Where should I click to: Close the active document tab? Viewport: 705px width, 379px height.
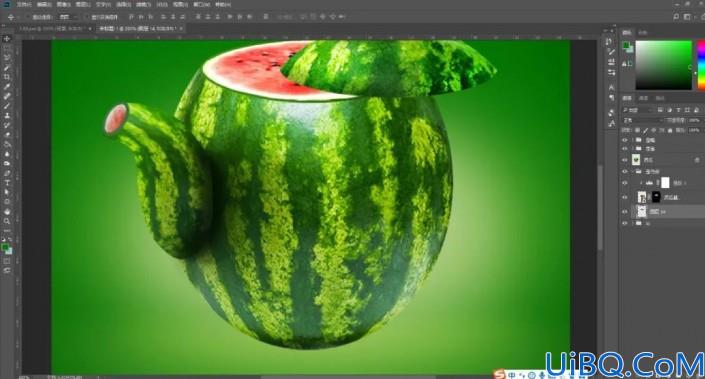coord(181,28)
